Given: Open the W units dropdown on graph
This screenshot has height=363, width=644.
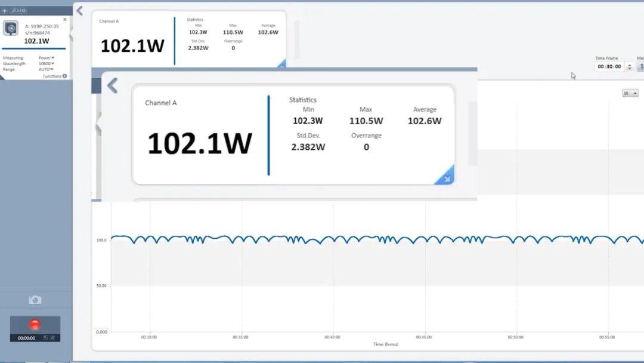Looking at the screenshot, I should [x=630, y=93].
